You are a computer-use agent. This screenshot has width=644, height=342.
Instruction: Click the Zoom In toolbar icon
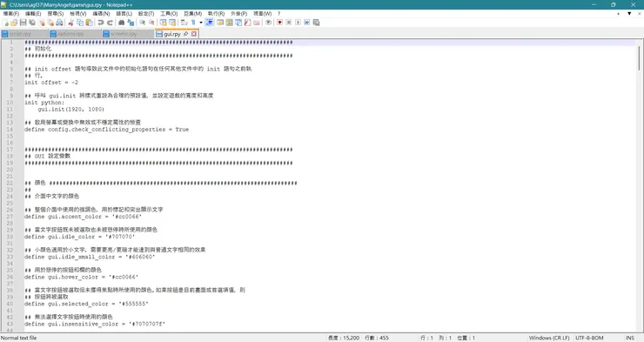click(142, 23)
